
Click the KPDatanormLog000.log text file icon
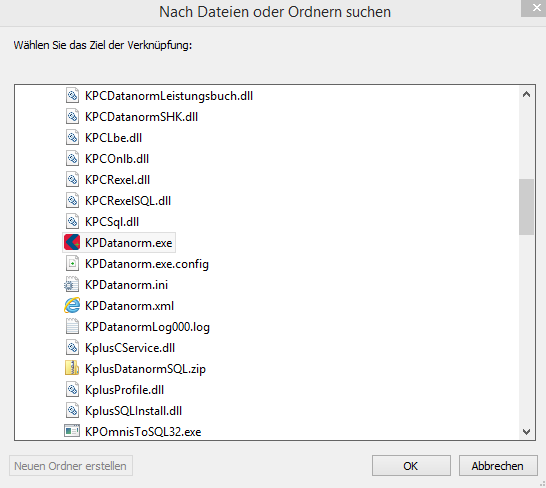(x=72, y=327)
